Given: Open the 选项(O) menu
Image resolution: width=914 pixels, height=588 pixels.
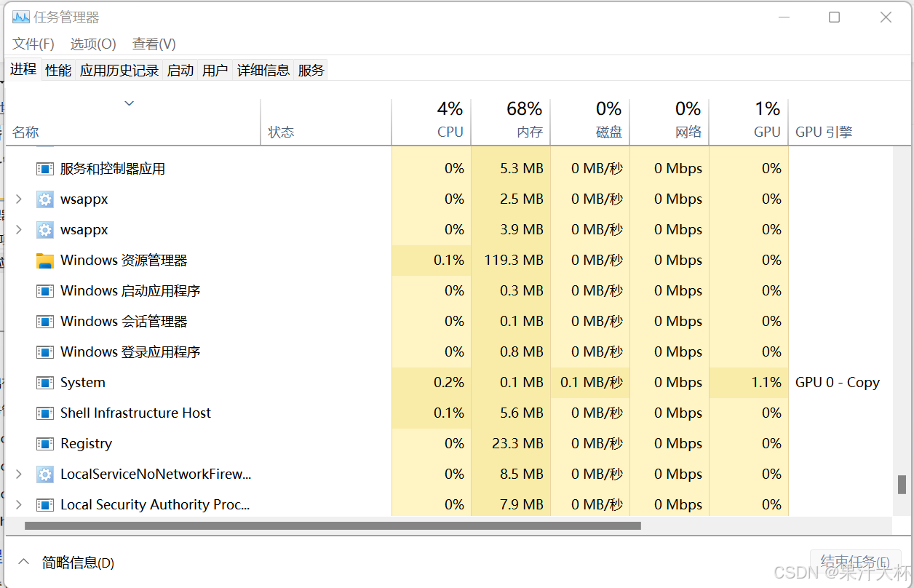Looking at the screenshot, I should 93,44.
